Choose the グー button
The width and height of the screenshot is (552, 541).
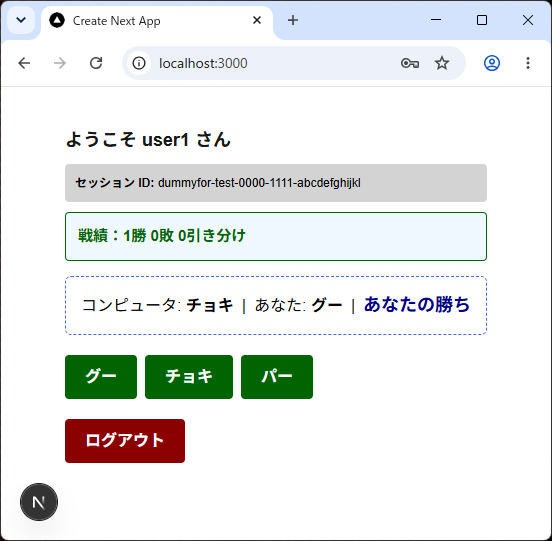pyautogui.click(x=101, y=377)
